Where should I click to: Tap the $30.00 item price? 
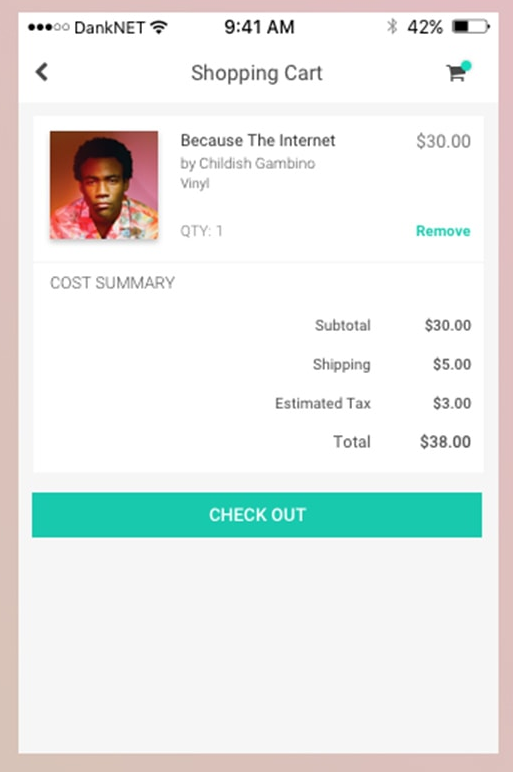tap(444, 141)
